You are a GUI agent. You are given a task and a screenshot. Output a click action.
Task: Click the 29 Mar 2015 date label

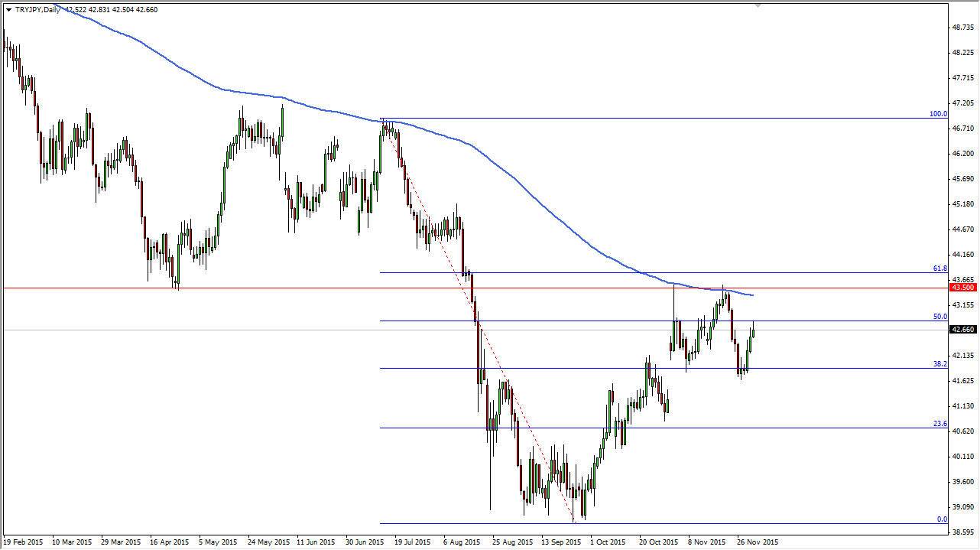(x=121, y=542)
